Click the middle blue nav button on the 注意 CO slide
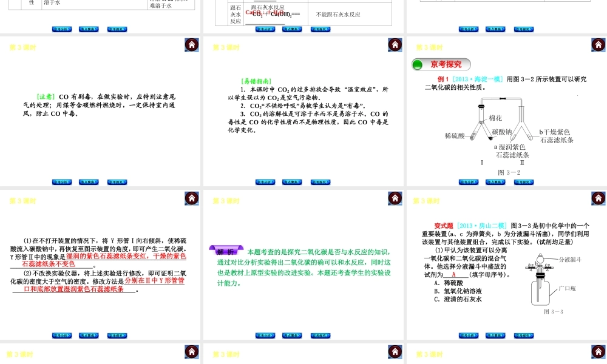This screenshot has height=364, width=607. coord(89,182)
